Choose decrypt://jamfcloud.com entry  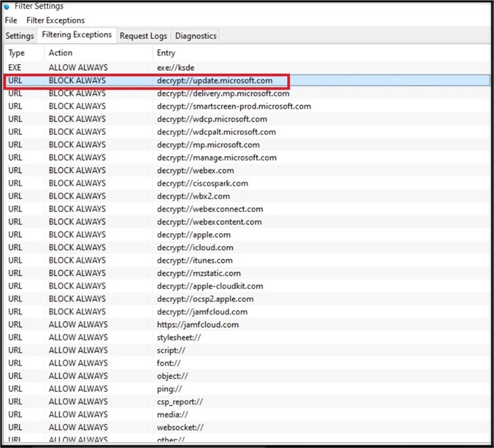[202, 312]
